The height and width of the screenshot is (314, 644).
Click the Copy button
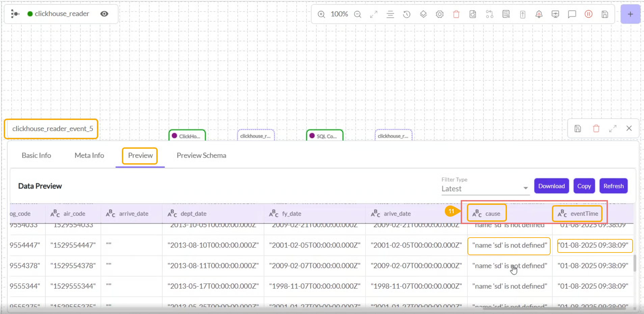(x=584, y=186)
